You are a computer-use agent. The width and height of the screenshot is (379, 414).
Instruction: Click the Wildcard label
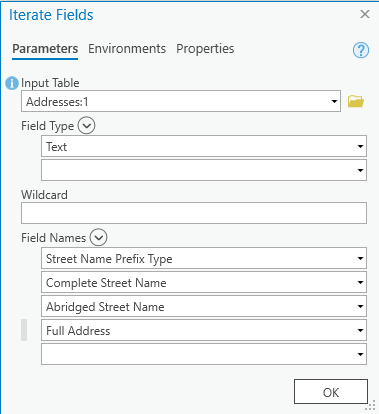(44, 195)
